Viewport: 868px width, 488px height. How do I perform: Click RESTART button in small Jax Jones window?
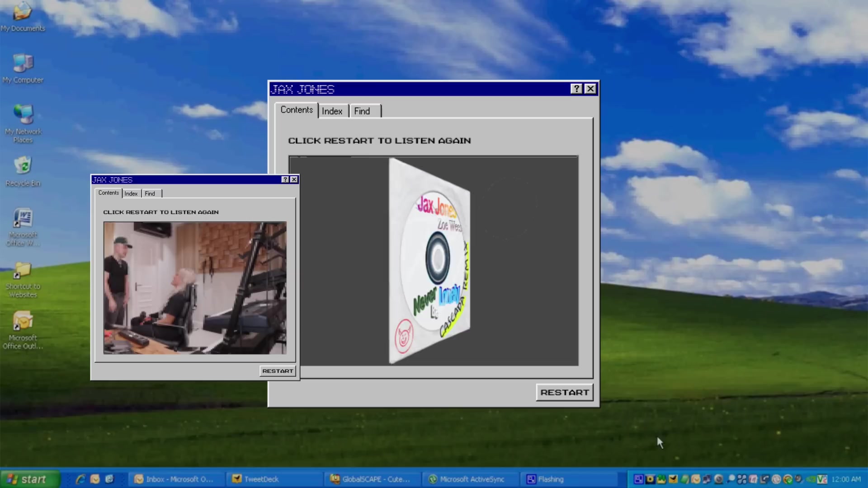(278, 371)
